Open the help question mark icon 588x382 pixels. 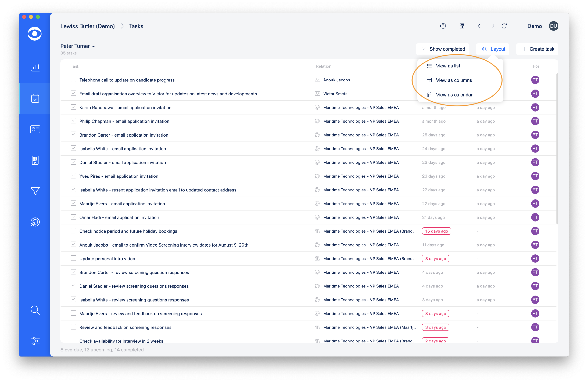443,26
